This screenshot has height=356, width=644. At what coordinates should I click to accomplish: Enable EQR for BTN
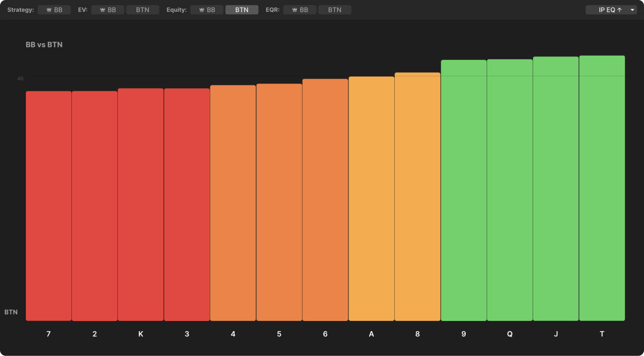tap(334, 10)
